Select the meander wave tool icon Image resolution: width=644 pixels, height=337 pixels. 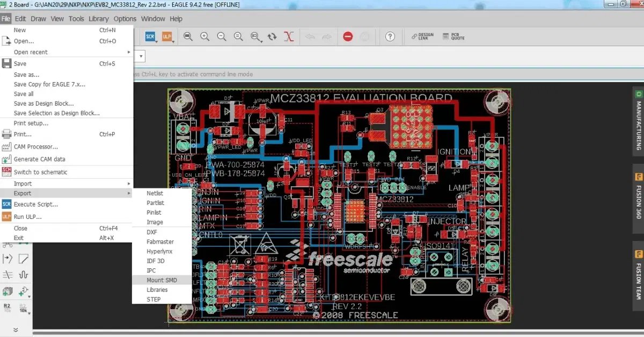point(24,275)
